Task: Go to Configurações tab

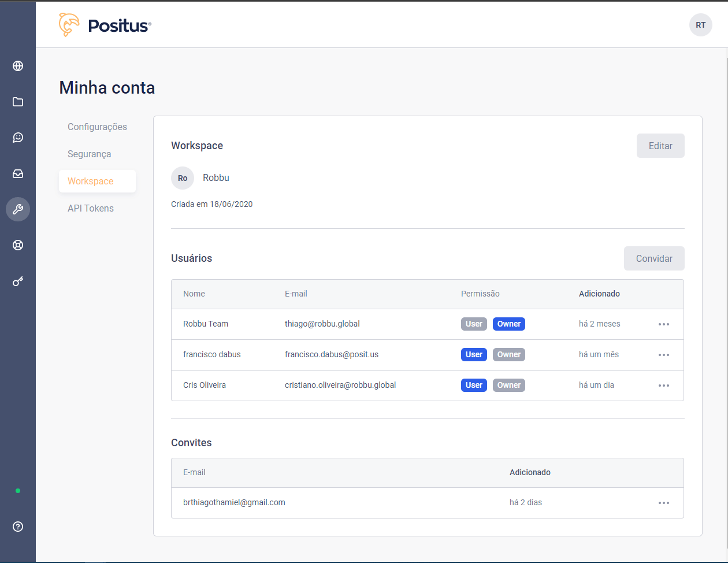Action: [97, 127]
